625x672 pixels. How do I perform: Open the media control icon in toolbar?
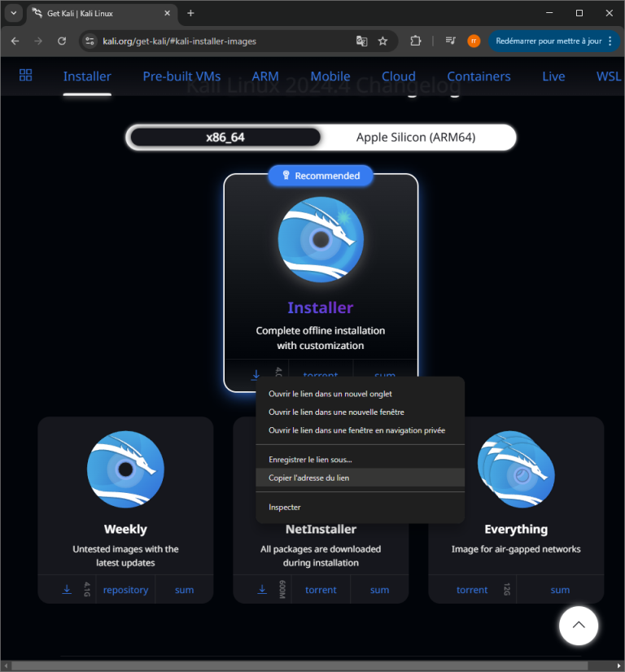(450, 41)
